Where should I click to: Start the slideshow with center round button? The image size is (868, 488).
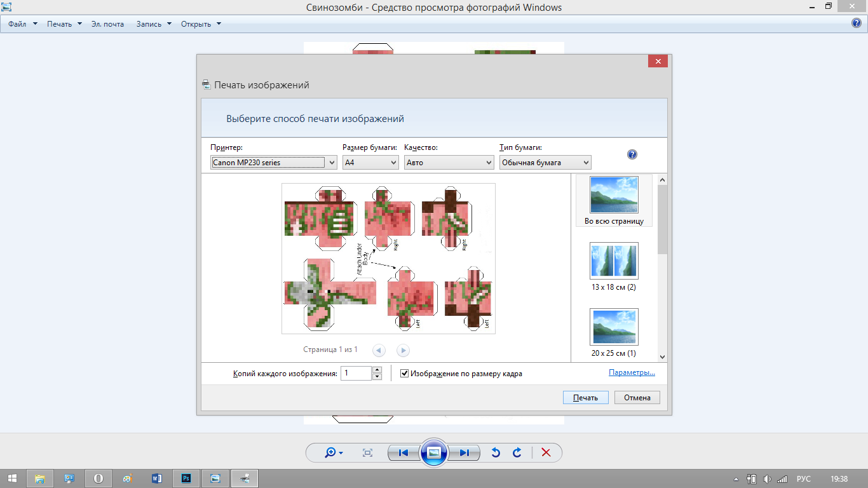pyautogui.click(x=434, y=452)
